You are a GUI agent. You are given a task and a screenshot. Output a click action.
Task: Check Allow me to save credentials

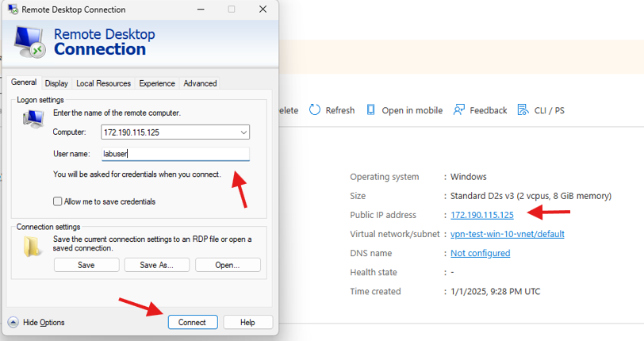click(x=57, y=201)
